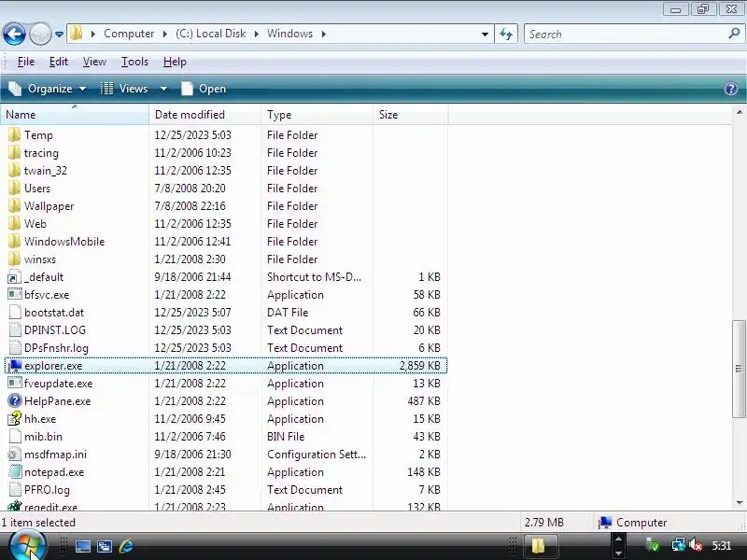Launch Internet Explorer from Quick Launch
Screen dimensions: 747x560
126,546
